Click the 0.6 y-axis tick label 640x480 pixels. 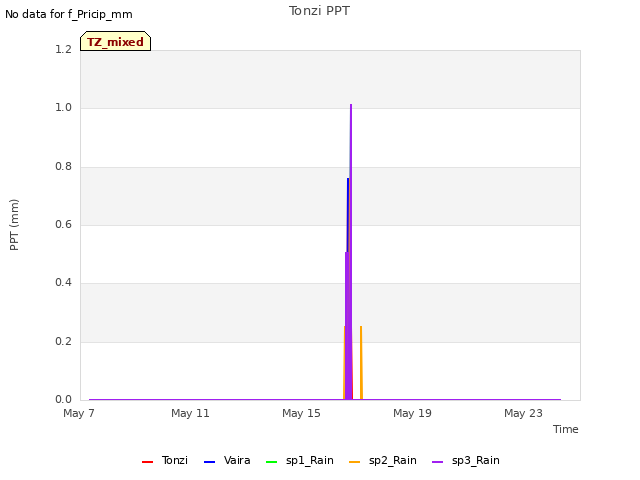click(63, 224)
